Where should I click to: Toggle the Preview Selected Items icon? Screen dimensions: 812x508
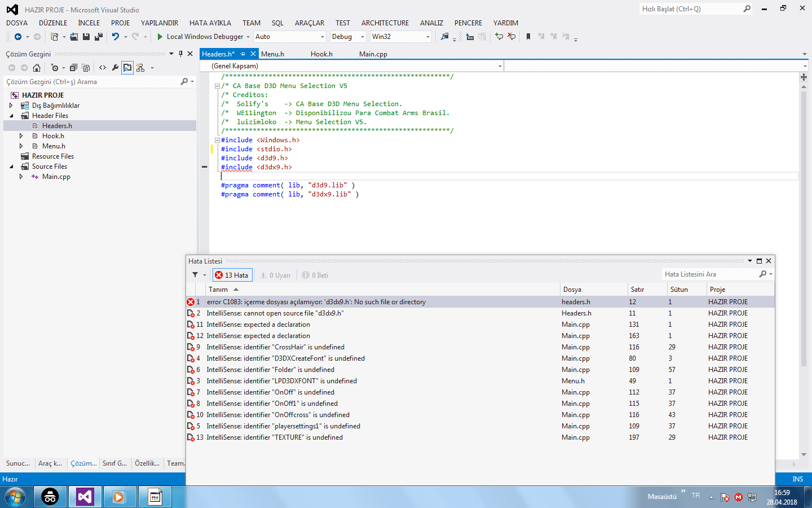click(127, 68)
